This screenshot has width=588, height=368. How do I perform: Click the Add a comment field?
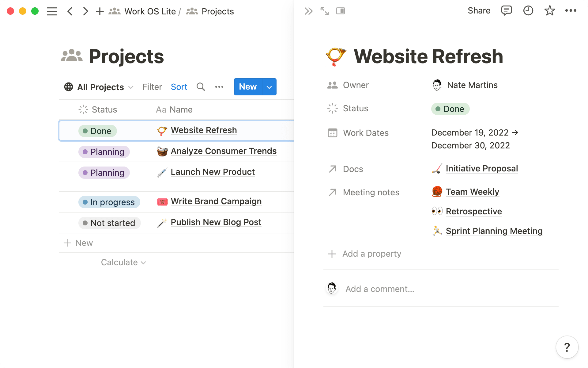380,289
